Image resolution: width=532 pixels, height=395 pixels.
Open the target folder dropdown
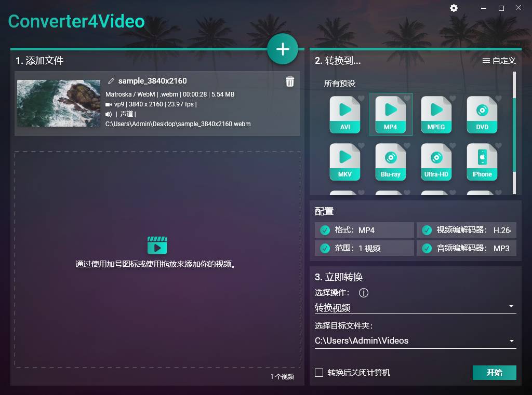pos(511,341)
